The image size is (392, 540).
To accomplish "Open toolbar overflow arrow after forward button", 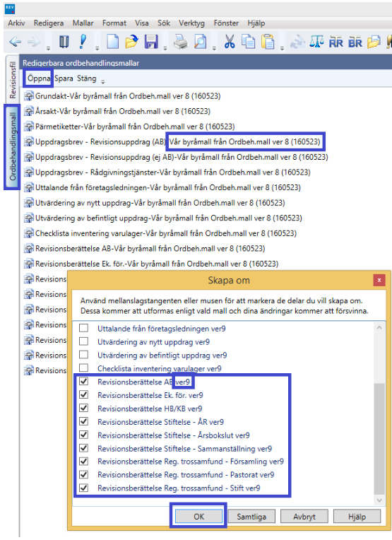I will tap(49, 48).
